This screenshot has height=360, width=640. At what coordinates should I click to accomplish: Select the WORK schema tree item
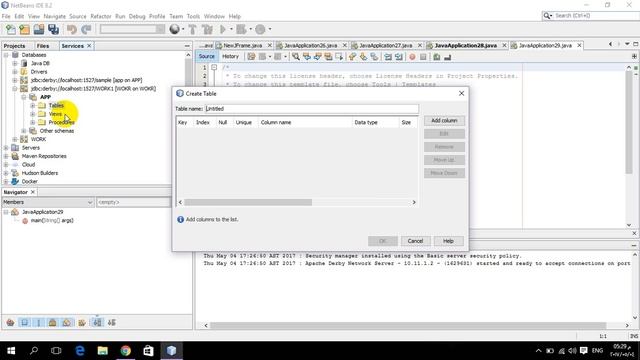(x=38, y=139)
